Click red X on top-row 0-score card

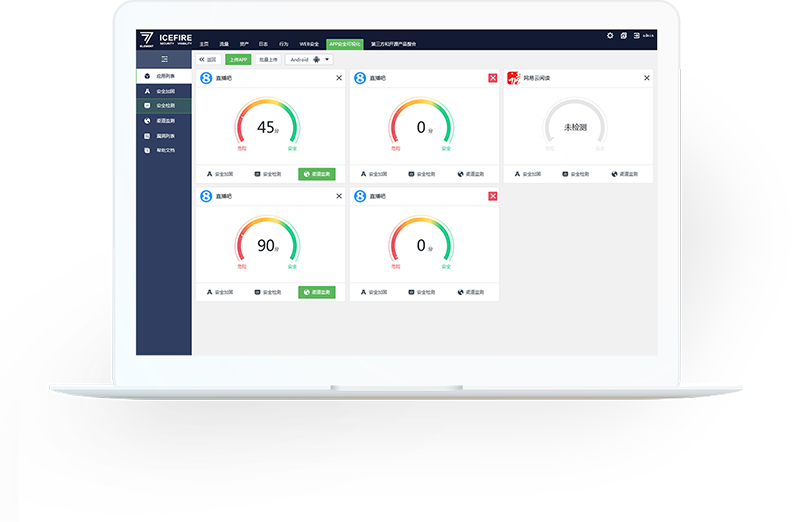tap(492, 78)
